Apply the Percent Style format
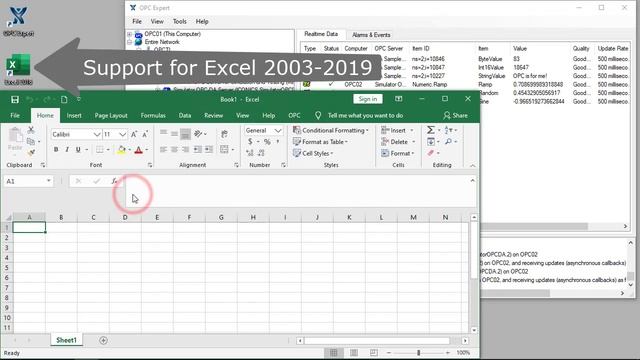The image size is (640, 360). pyautogui.click(x=267, y=142)
